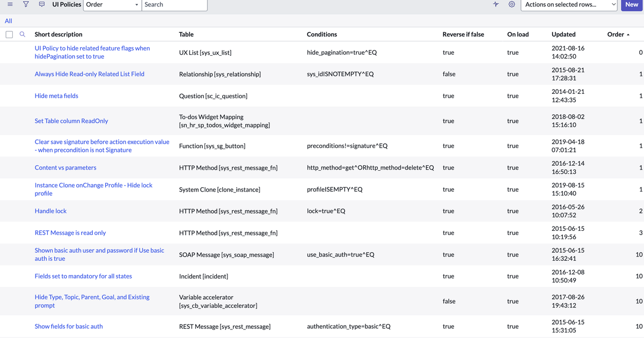The image size is (644, 338).
Task: Click Function [sys_sg_button] cell
Action: (x=212, y=146)
